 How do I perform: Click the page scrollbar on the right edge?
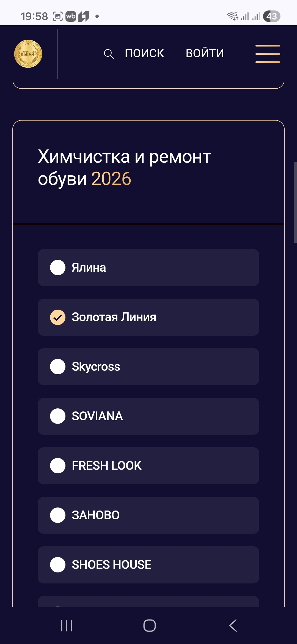coord(295,202)
